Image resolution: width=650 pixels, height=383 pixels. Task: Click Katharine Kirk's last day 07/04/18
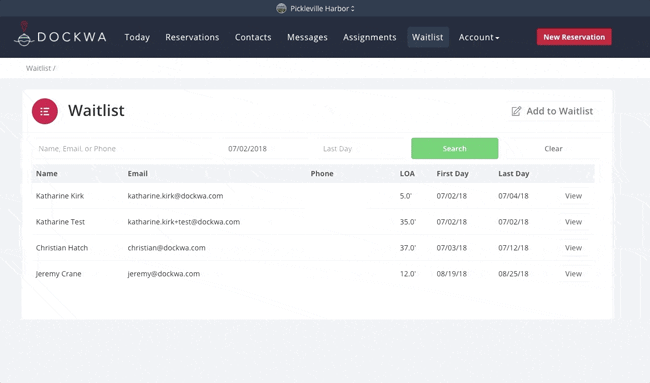pyautogui.click(x=513, y=196)
